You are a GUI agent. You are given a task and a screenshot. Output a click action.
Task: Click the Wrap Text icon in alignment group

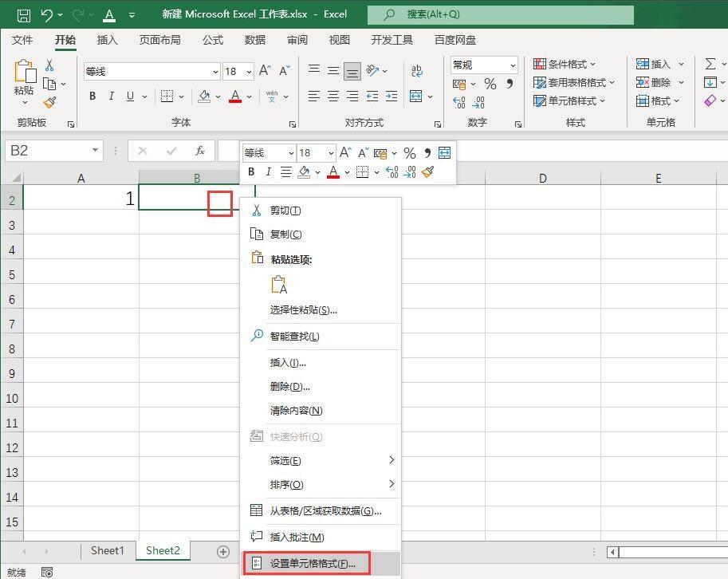pos(416,70)
